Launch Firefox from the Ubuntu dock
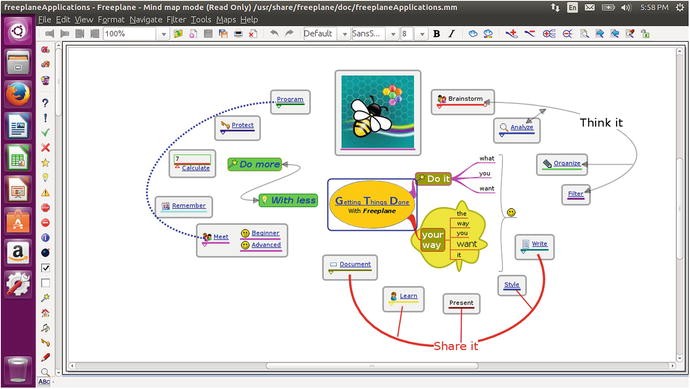 pos(18,94)
